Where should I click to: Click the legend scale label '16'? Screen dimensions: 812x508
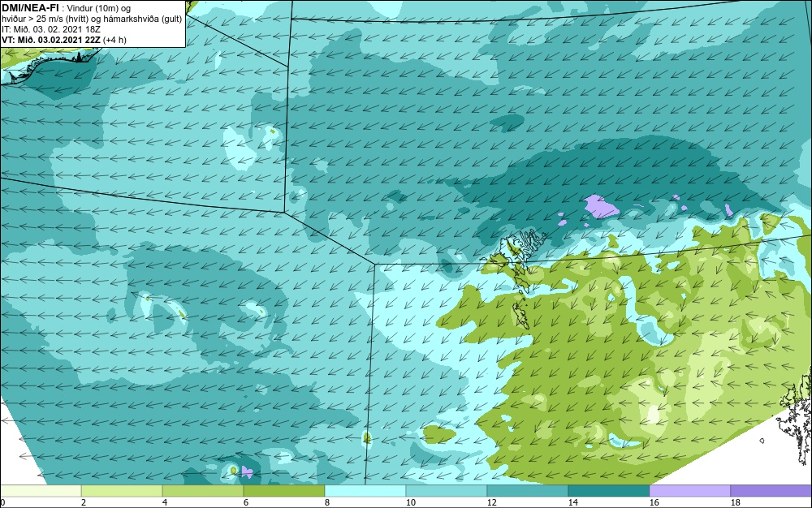(654, 502)
